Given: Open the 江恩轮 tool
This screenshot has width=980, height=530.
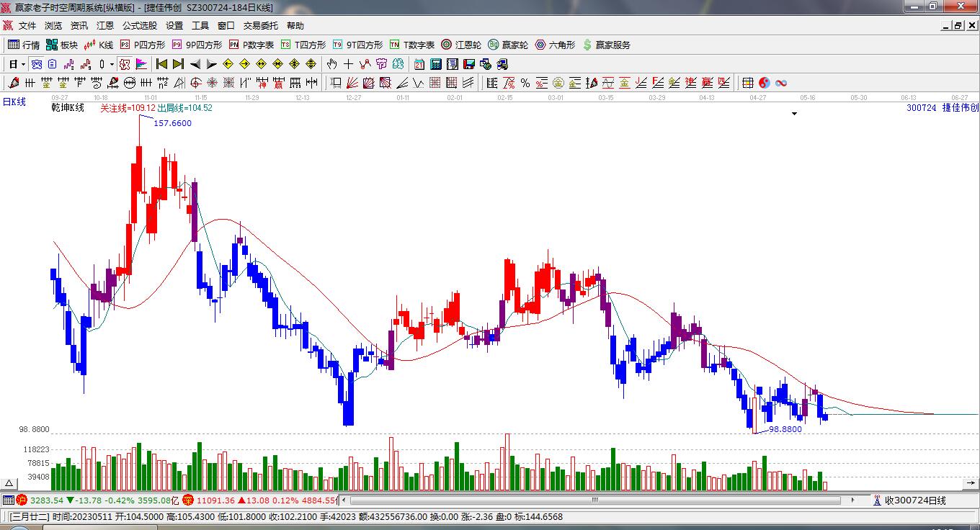Looking at the screenshot, I should pyautogui.click(x=462, y=45).
